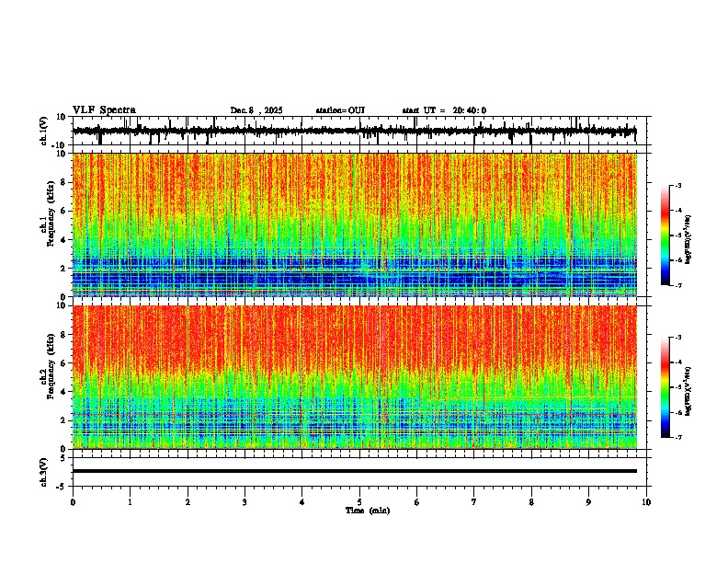The height and width of the screenshot is (563, 728).
Task: Click the ch.2 spectrogram plot area
Action: pyautogui.click(x=355, y=377)
